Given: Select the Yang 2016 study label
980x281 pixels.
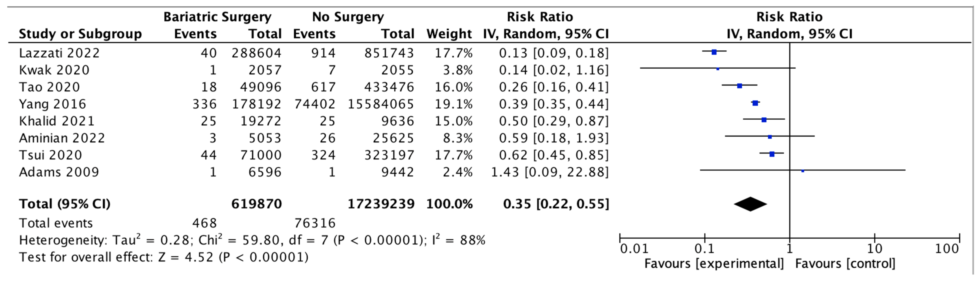Looking at the screenshot, I should (x=53, y=104).
